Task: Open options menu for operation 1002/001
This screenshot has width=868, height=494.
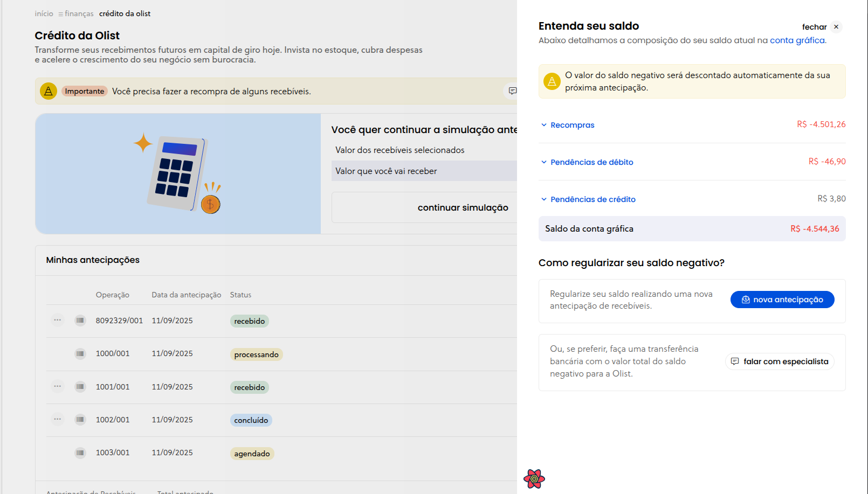Action: [58, 419]
